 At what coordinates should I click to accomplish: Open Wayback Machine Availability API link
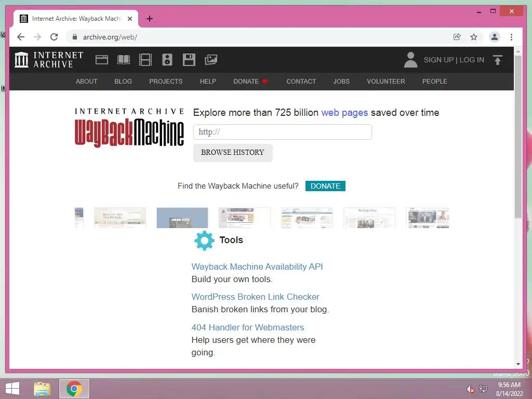[x=257, y=267]
